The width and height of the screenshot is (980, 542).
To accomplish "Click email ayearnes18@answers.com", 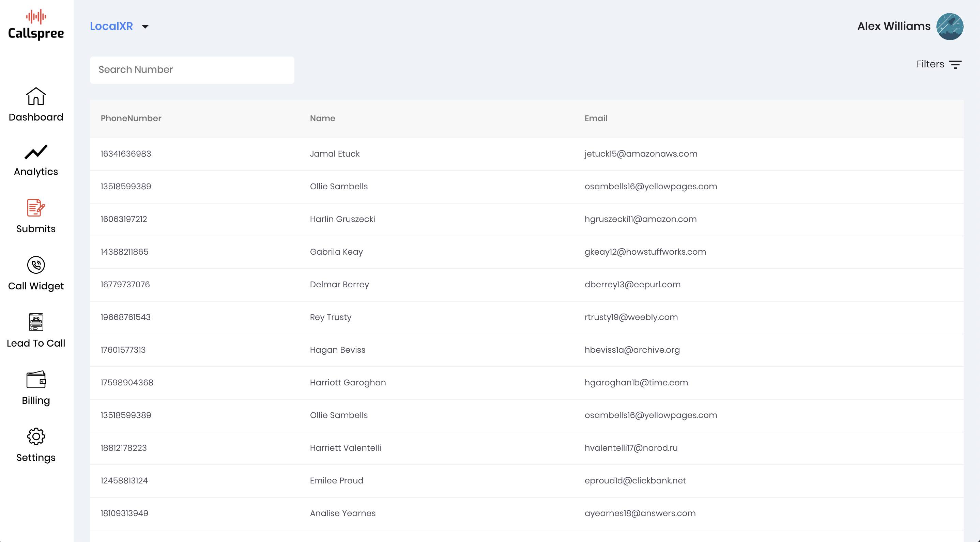I will 640,513.
